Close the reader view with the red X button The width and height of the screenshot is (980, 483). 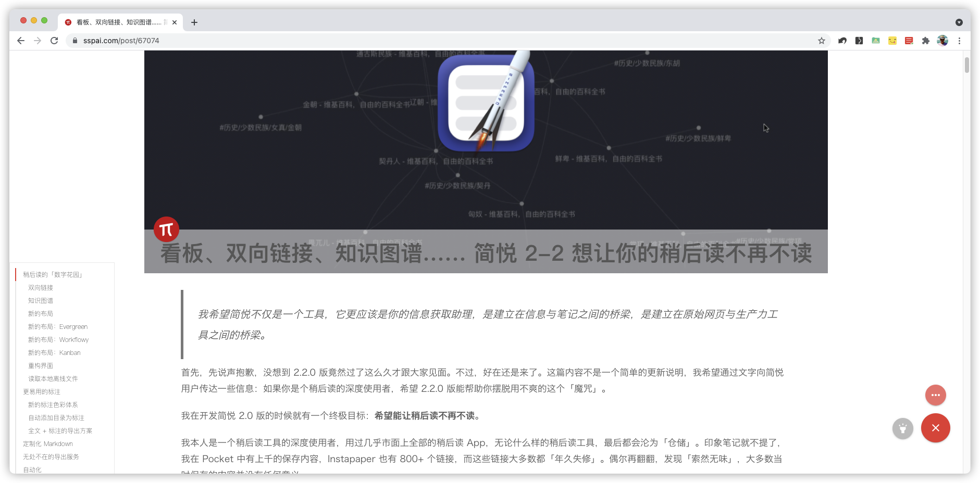(x=936, y=428)
